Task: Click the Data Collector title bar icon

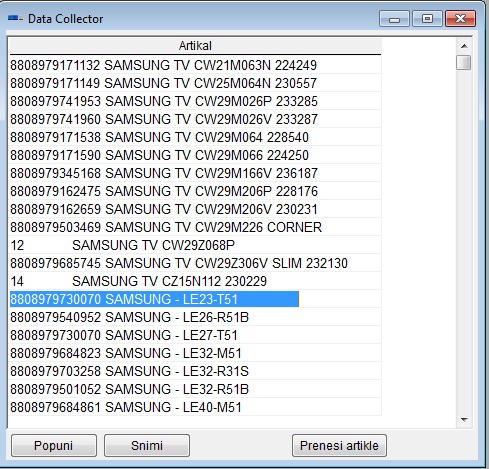Action: click(x=15, y=18)
